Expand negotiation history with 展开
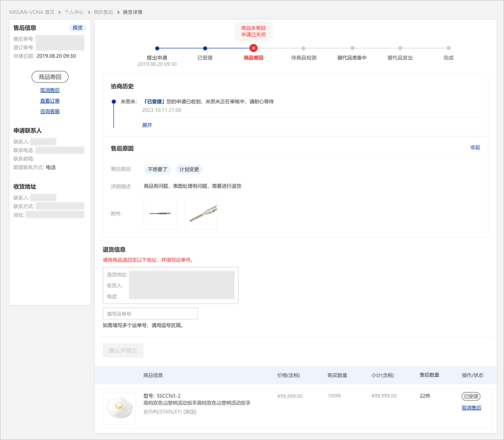 (147, 125)
